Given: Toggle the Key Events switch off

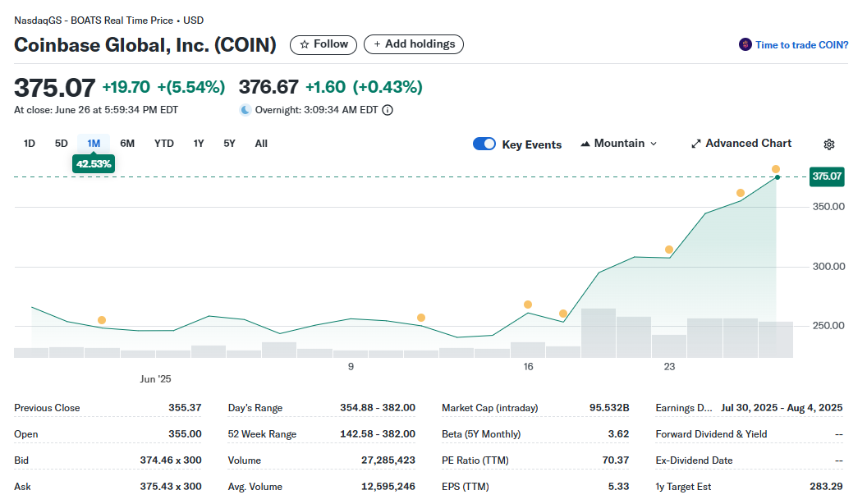Looking at the screenshot, I should point(484,144).
